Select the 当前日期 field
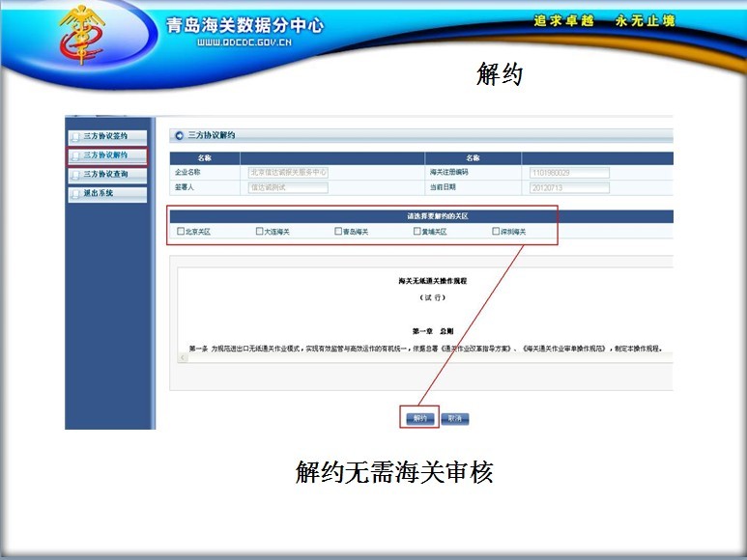 pyautogui.click(x=569, y=187)
